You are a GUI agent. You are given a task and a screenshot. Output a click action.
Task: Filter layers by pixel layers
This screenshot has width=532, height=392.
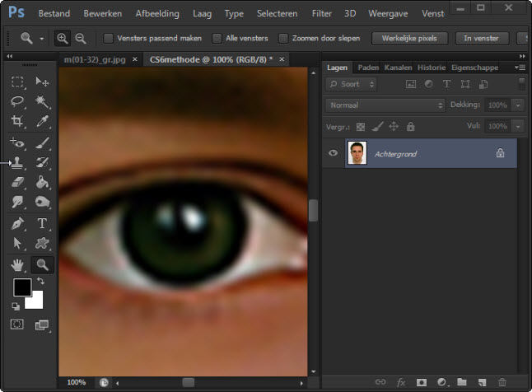pos(411,84)
